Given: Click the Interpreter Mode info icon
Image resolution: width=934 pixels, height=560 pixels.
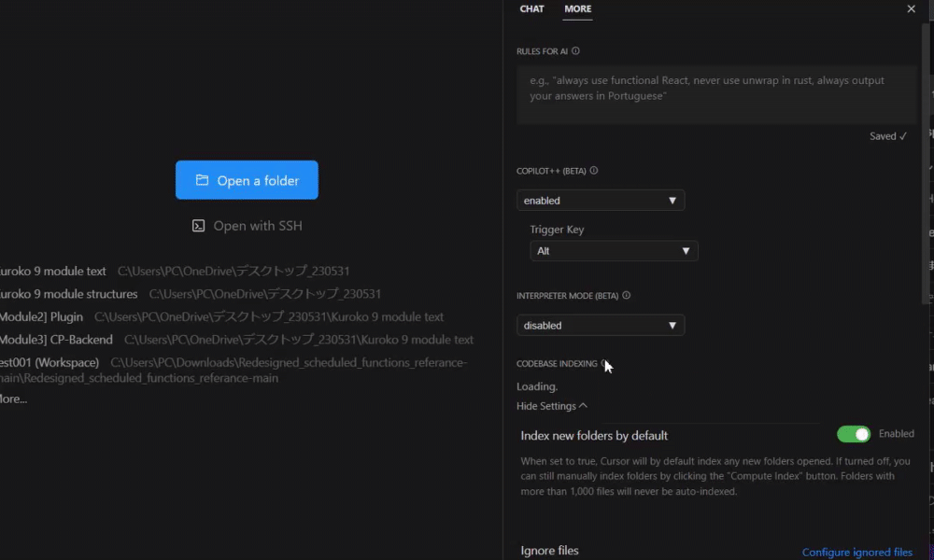Looking at the screenshot, I should 626,296.
